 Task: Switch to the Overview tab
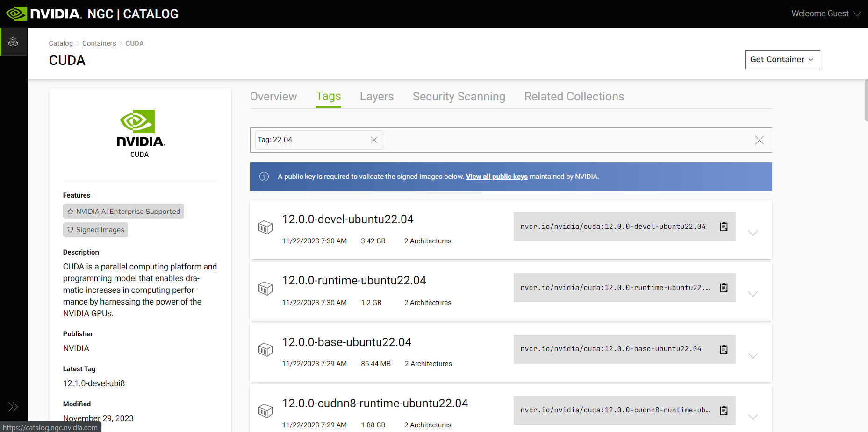[273, 97]
